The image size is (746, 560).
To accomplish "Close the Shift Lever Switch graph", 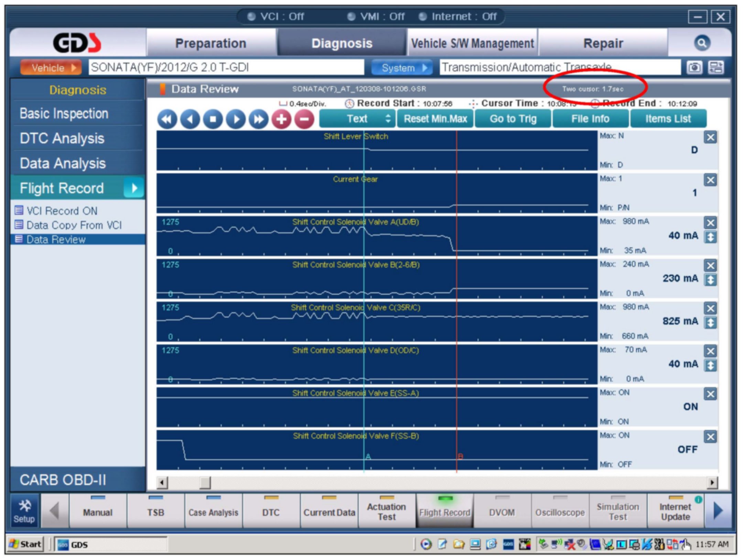I will point(710,138).
